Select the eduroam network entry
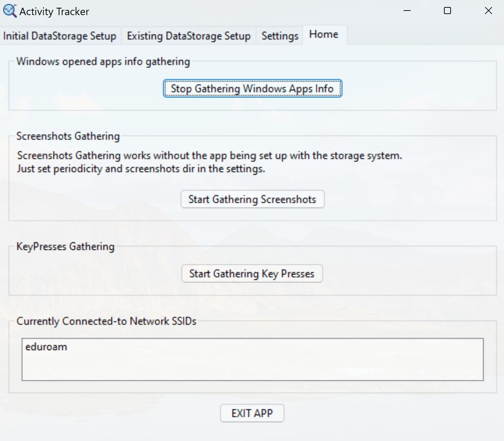This screenshot has width=504, height=441. tap(46, 347)
